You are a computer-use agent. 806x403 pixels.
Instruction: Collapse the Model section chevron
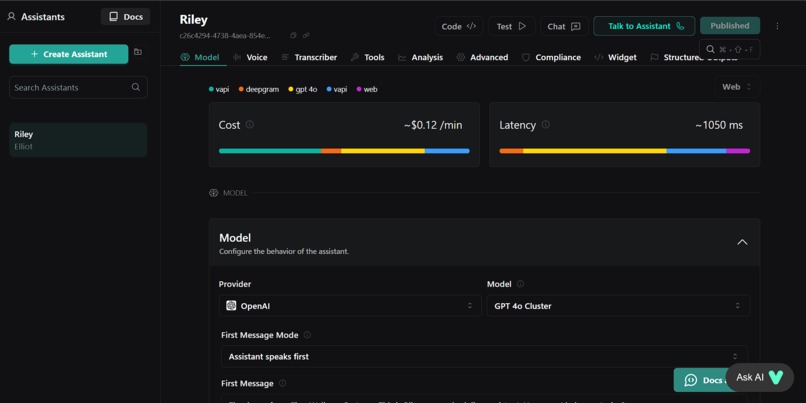coord(742,242)
